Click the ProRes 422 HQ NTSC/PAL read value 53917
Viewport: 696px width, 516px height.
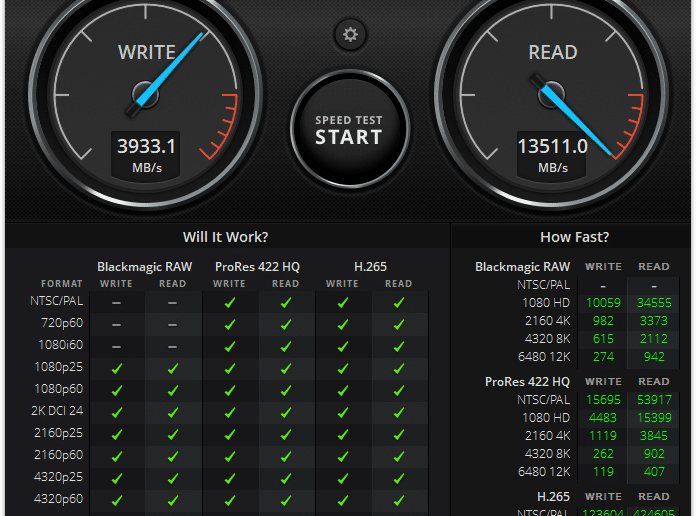point(654,400)
